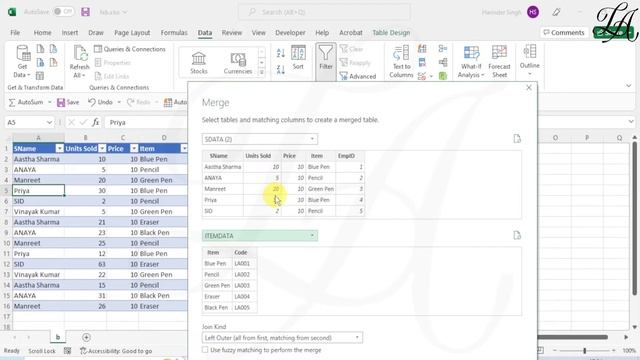Toggle the AutoSave switch
The width and height of the screenshot is (640, 360).
64,12
